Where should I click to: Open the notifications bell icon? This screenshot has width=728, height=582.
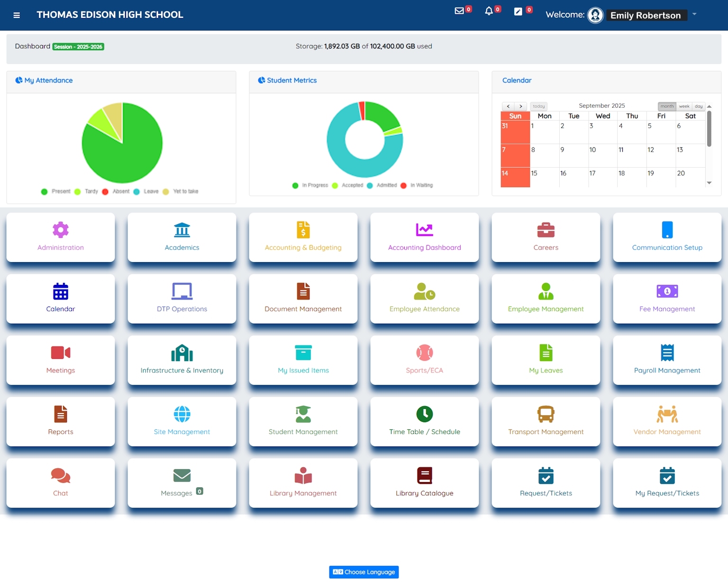point(489,10)
